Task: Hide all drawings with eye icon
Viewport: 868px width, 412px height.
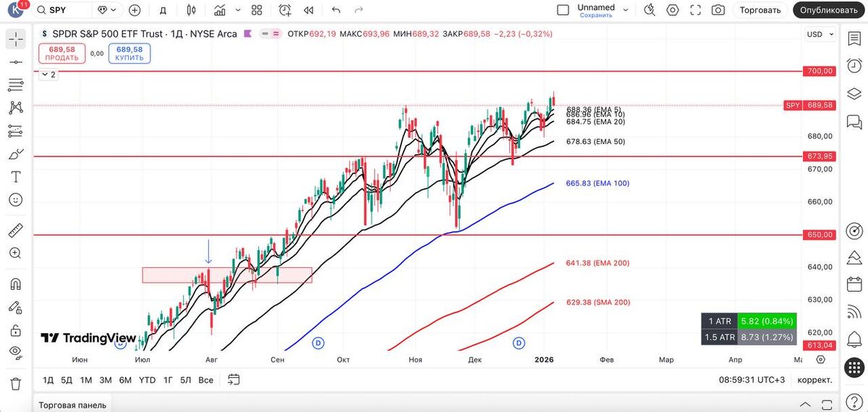Action: 15,353
